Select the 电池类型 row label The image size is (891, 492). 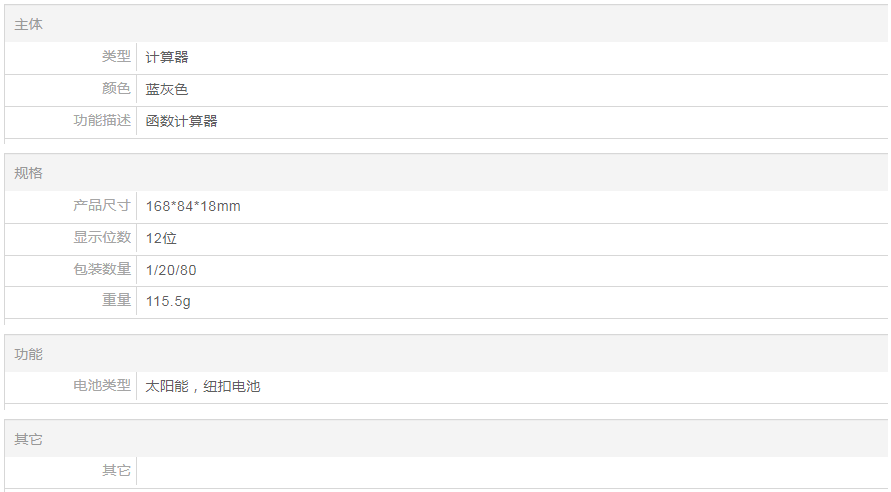(102, 385)
